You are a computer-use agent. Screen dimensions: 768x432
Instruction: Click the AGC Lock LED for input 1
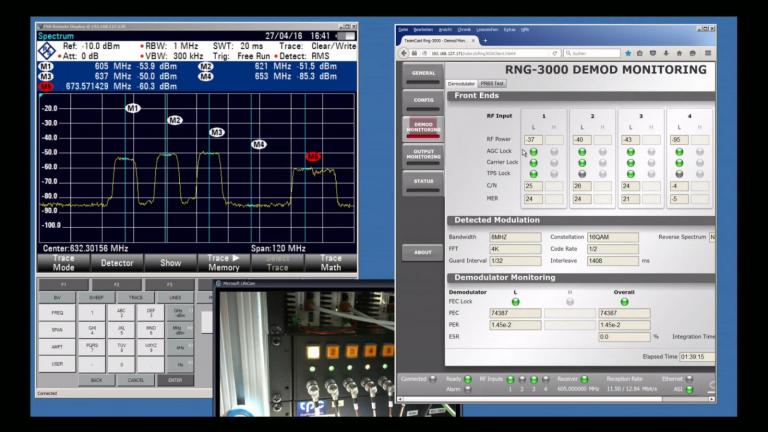533,151
